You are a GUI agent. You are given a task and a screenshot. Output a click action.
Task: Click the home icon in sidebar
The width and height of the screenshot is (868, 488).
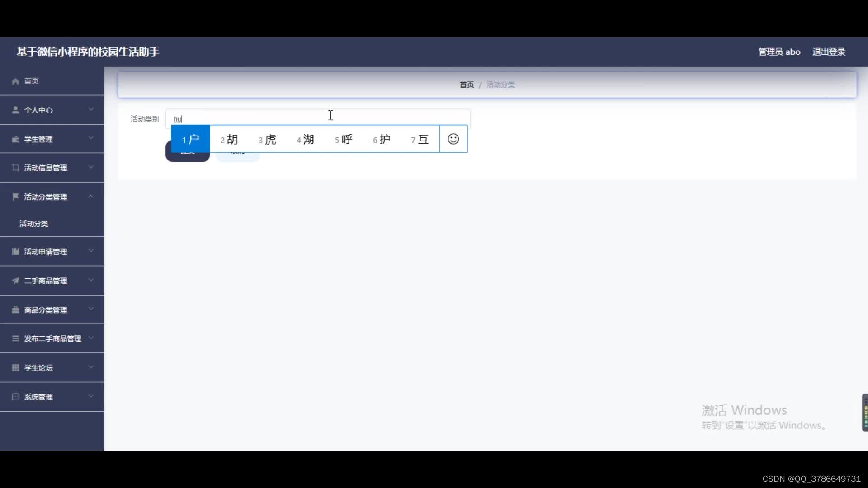(15, 80)
